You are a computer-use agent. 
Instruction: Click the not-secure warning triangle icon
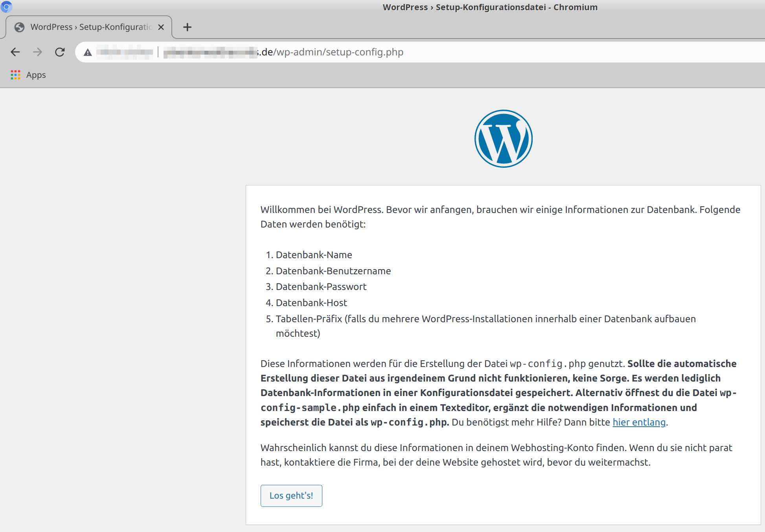tap(88, 52)
